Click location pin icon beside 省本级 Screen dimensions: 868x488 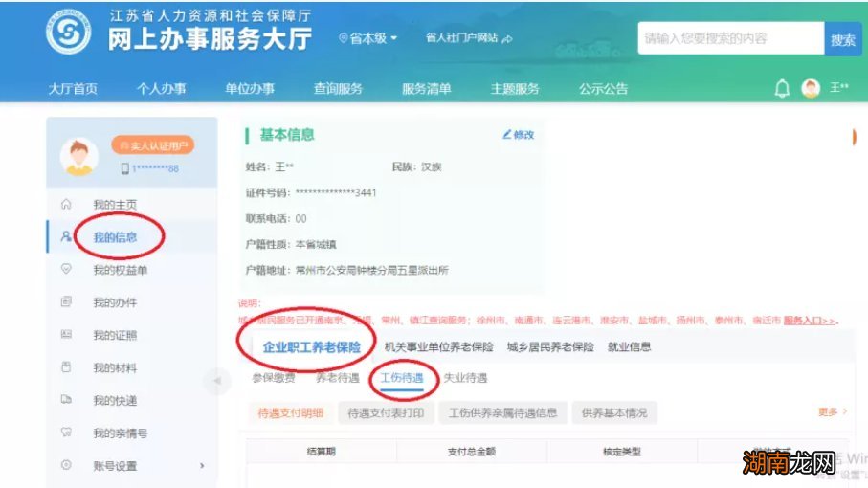pos(344,38)
